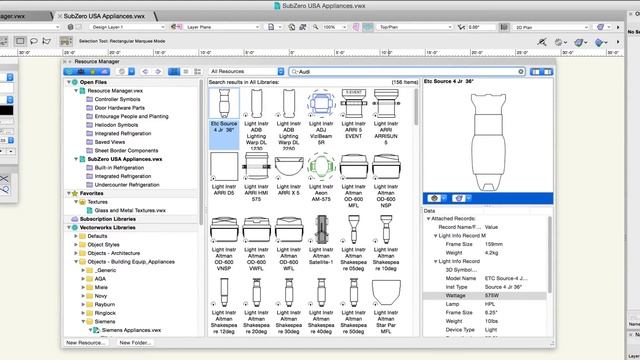Expand the Miele folder
Screen dimensions: 640x360
(83, 288)
